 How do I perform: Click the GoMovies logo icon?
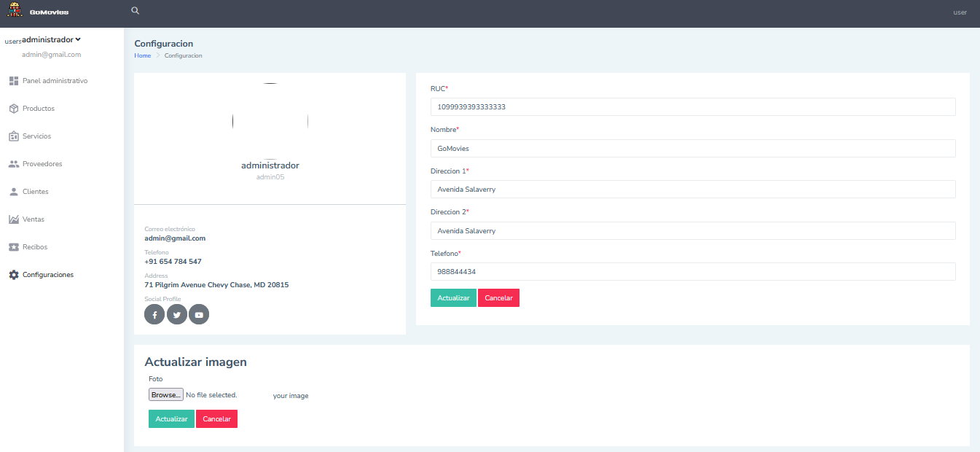(x=15, y=10)
